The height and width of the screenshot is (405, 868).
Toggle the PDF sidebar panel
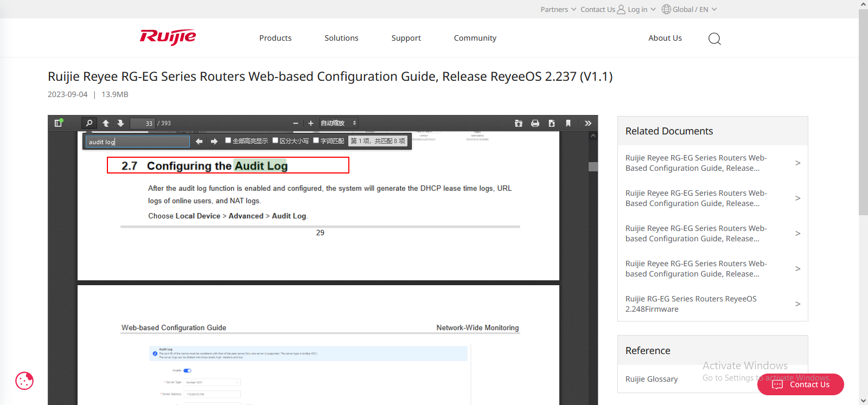[59, 123]
